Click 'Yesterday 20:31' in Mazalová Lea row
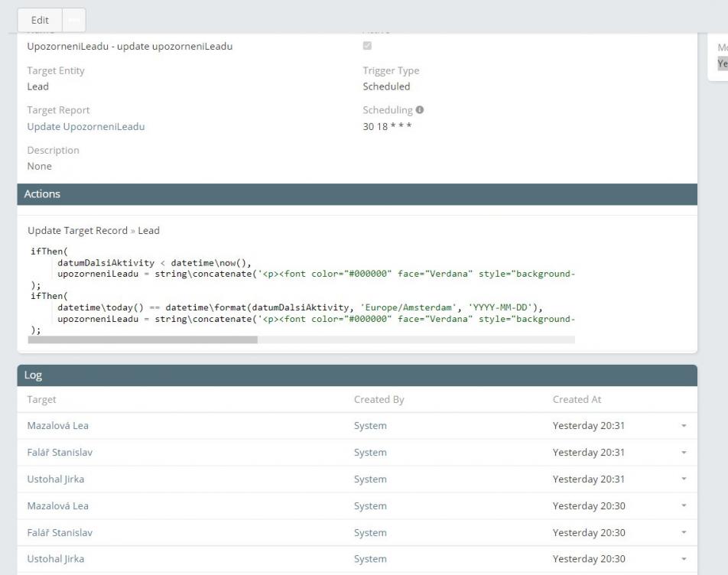The width and height of the screenshot is (728, 575). (589, 426)
